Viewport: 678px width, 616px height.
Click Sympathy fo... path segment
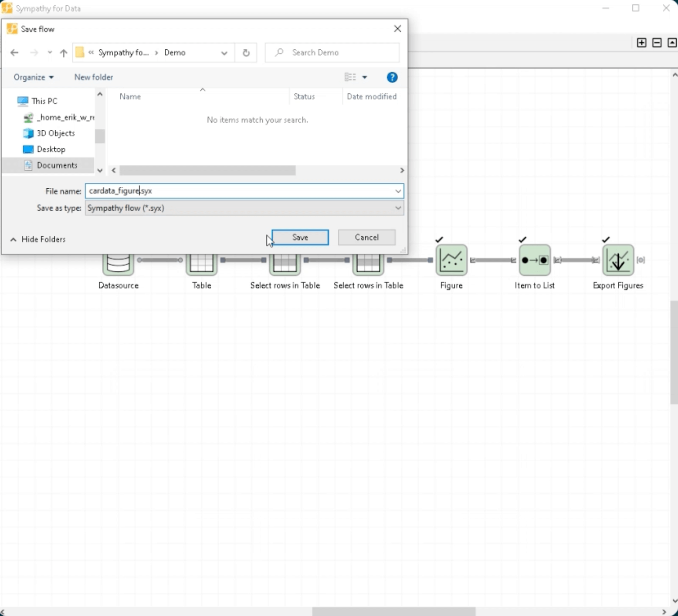coord(123,53)
